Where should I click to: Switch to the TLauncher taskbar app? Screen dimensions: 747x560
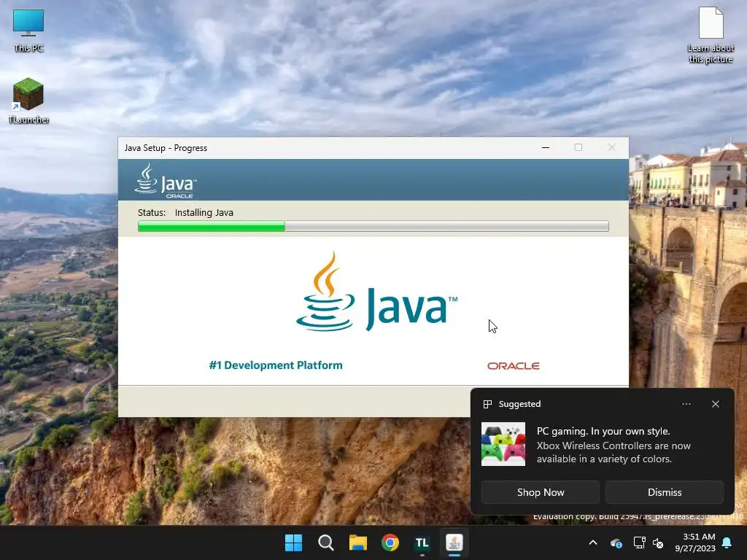click(x=422, y=542)
